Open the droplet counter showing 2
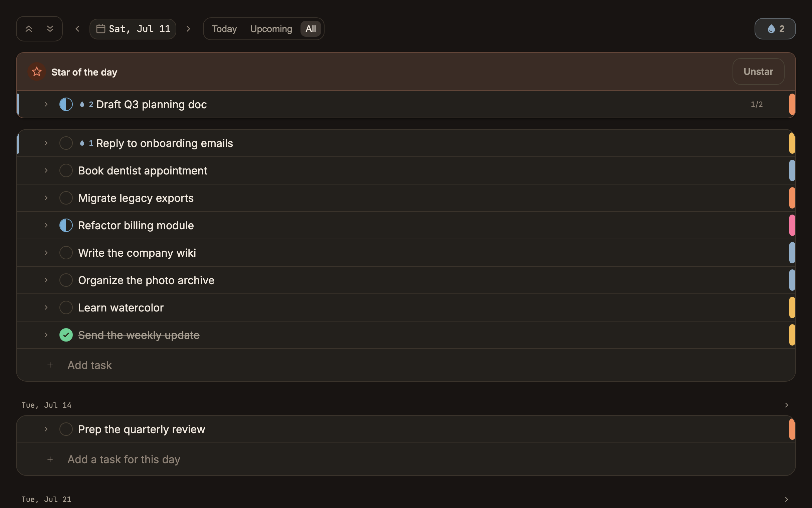Viewport: 812px width, 508px height. [x=775, y=29]
